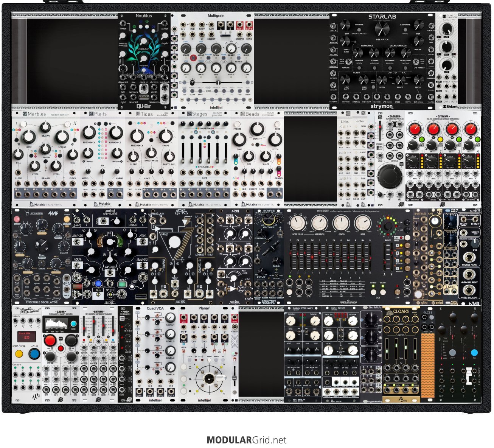Click the Tides SHAPE knob
Image resolution: width=494 pixels, height=448 pixels.
(166, 135)
